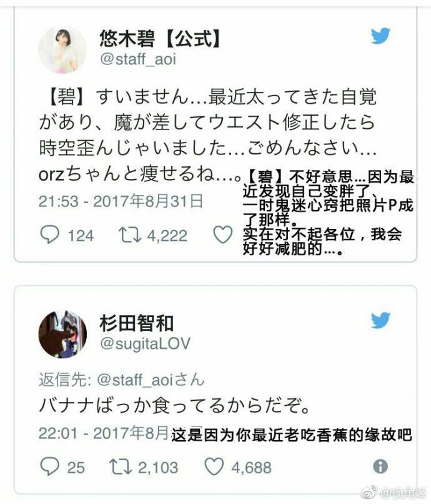431x504 pixels.
Task: Open replies on the second tweet's comment icon
Action: point(49,466)
